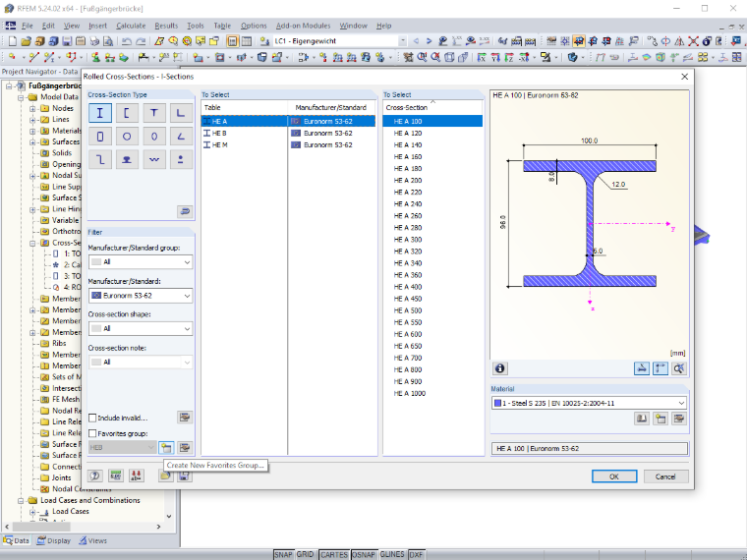Enable the Include invalid checkbox
This screenshot has height=560, width=747.
pos(92,419)
